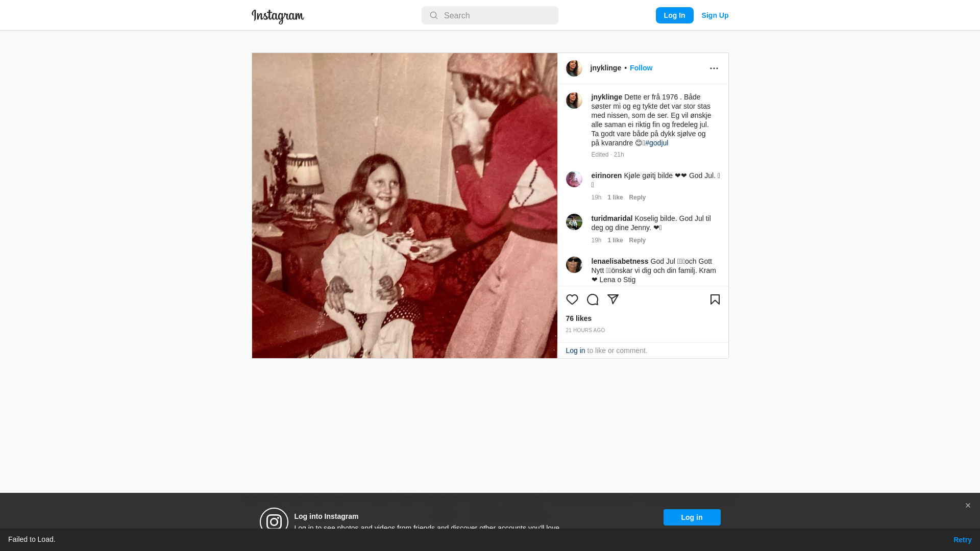980x551 pixels.
Task: Click Retry on the failed load bar
Action: (x=962, y=540)
